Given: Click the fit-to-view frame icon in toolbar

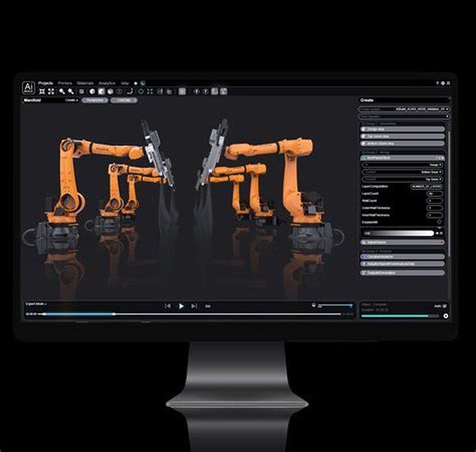Looking at the screenshot, I should pyautogui.click(x=52, y=91).
